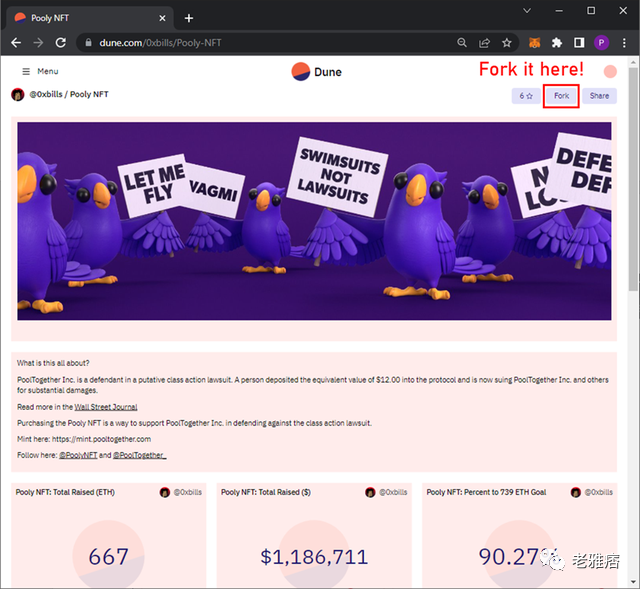640x589 pixels.
Task: Star the dashboard with the 6 stars button
Action: 526,96
